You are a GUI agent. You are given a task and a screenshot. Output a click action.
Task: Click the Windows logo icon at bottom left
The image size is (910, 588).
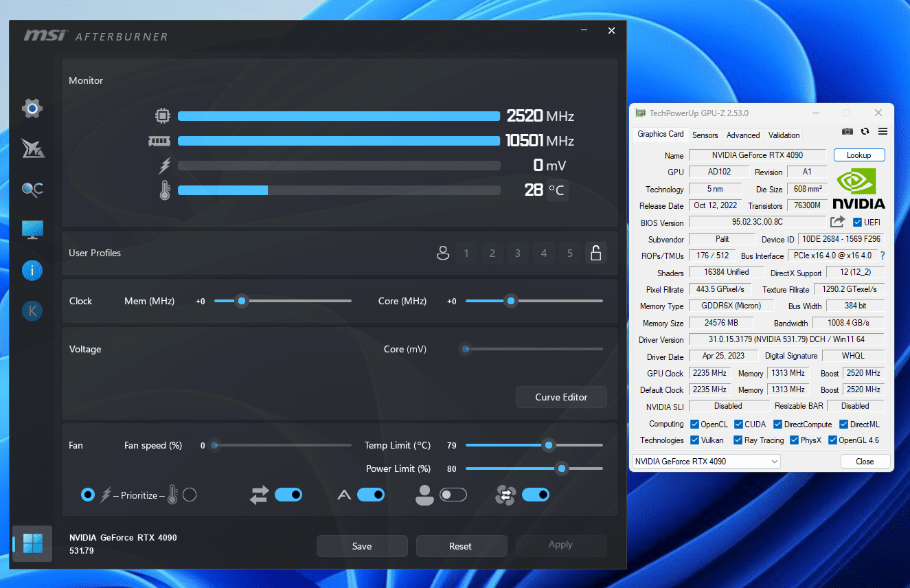(x=32, y=543)
